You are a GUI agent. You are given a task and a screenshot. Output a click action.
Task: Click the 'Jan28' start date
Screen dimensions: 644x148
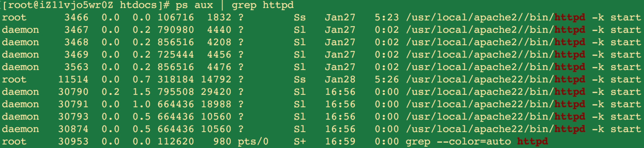[x=340, y=79]
